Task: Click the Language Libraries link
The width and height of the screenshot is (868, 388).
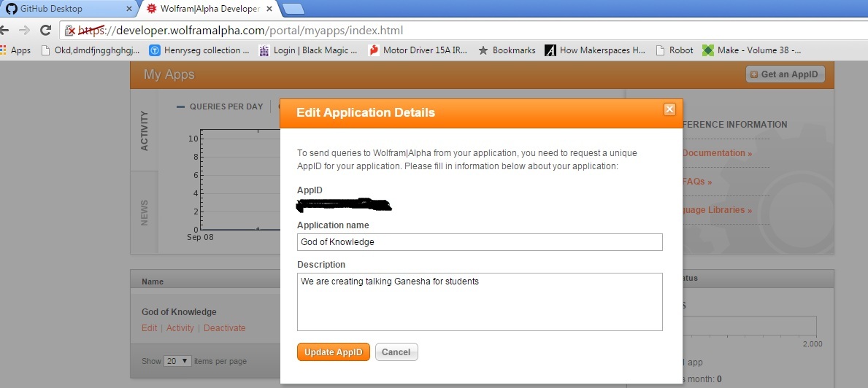Action: 717,210
